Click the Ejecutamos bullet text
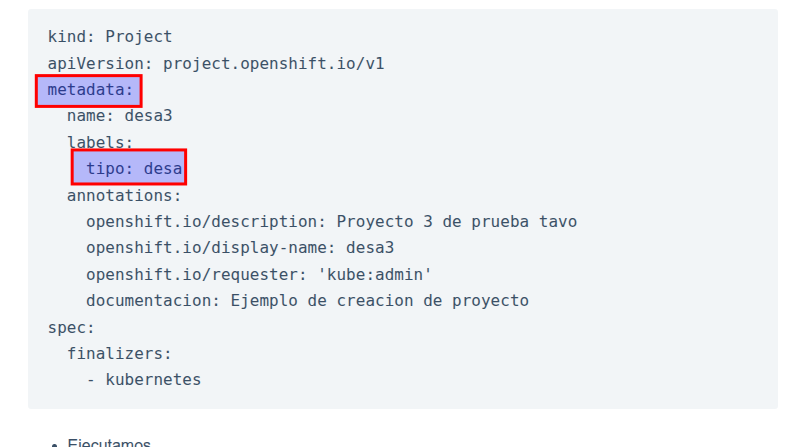The width and height of the screenshot is (807, 447). (108, 442)
